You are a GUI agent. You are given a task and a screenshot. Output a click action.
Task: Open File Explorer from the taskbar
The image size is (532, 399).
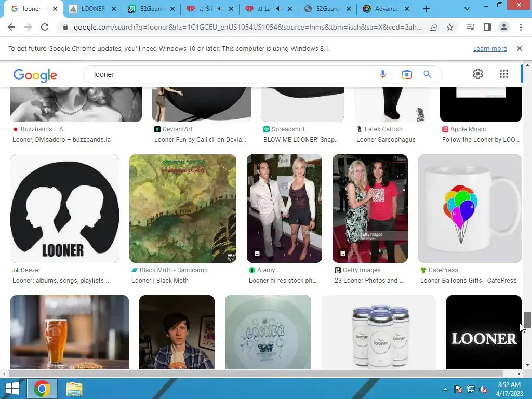click(74, 389)
